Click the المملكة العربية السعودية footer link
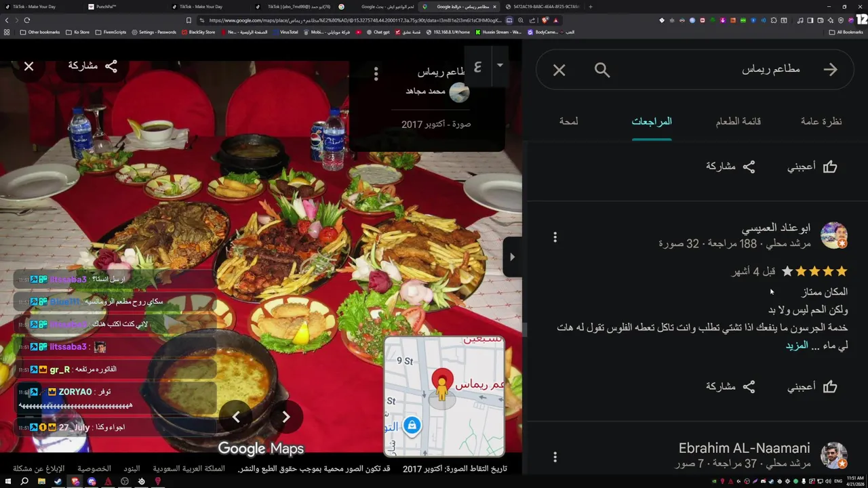The width and height of the screenshot is (868, 488). coord(189,469)
